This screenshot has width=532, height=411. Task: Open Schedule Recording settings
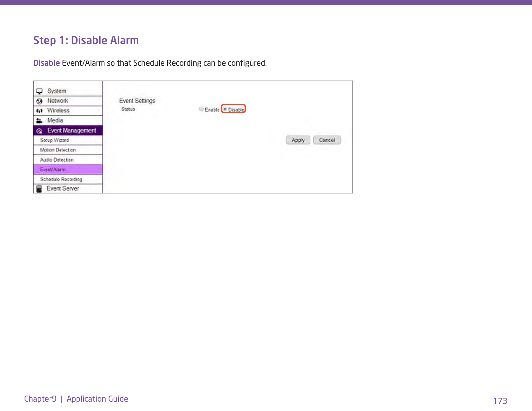(x=68, y=179)
